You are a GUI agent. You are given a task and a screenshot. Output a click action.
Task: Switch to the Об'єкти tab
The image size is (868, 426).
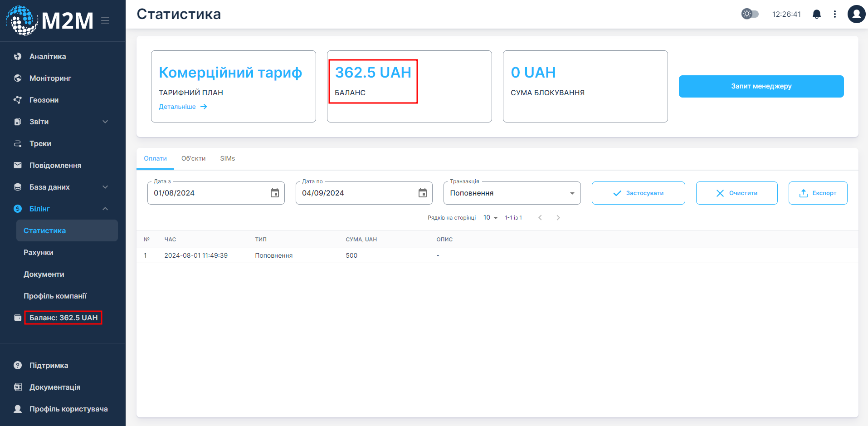194,158
